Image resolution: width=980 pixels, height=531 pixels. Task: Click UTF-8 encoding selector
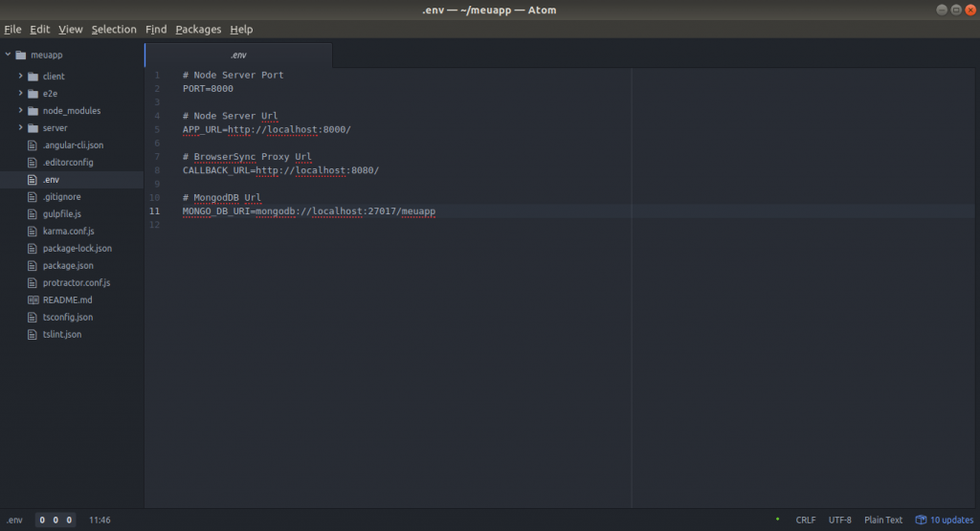839,520
